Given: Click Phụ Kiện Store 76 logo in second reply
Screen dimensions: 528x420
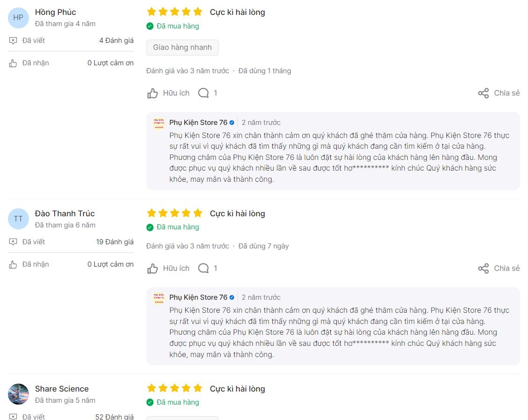Looking at the screenshot, I should click(x=159, y=298).
